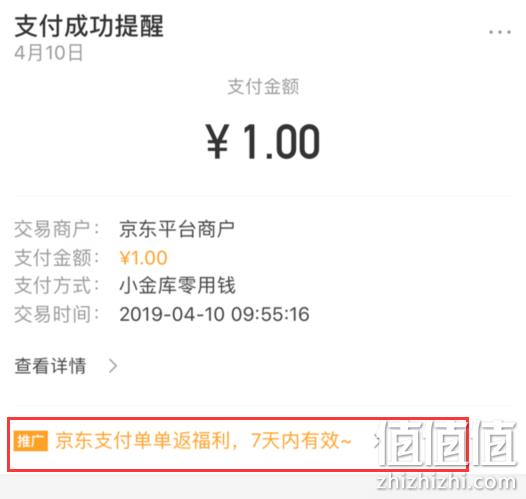Click the orange ¥1.00 payment value
The height and width of the screenshot is (499, 526).
[x=143, y=258]
